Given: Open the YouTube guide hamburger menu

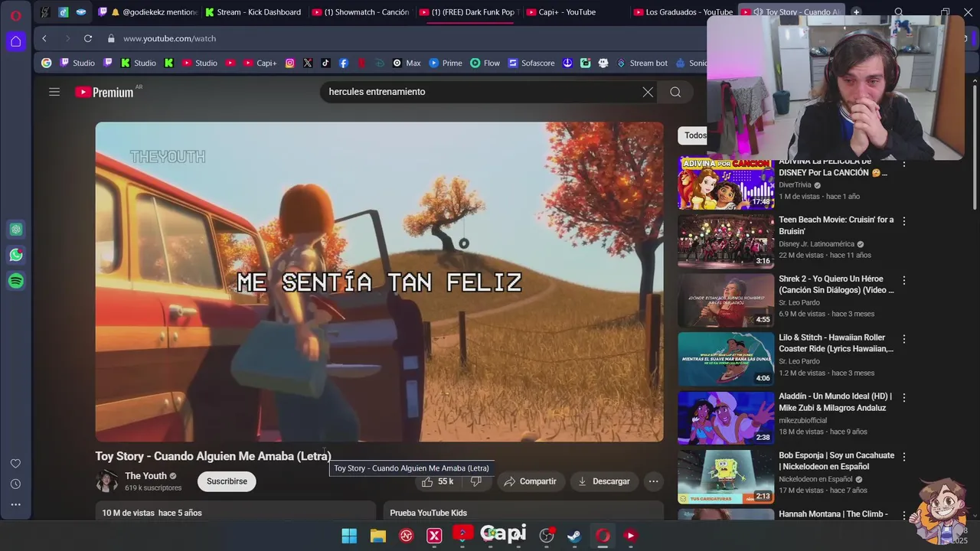Looking at the screenshot, I should pos(54,92).
